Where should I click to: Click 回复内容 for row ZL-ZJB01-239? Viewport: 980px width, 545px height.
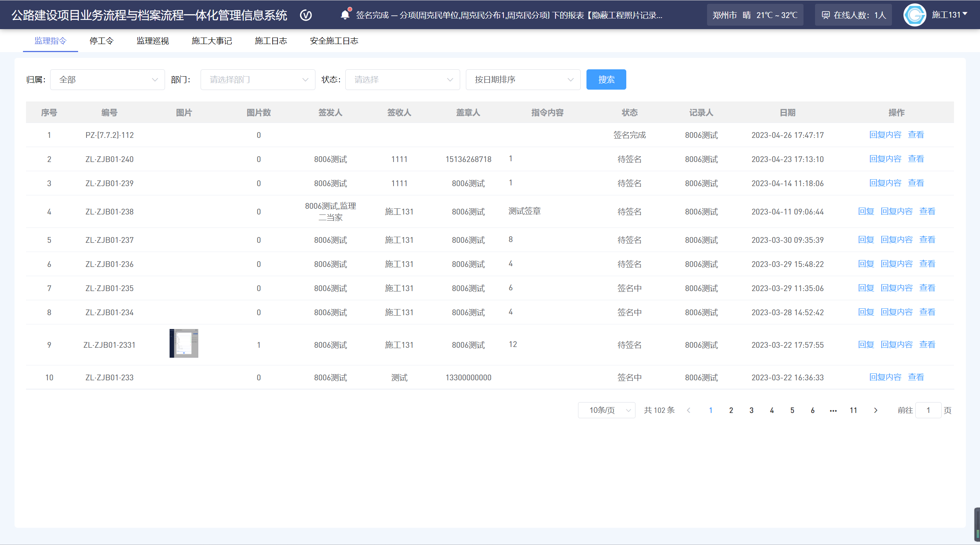(x=885, y=183)
